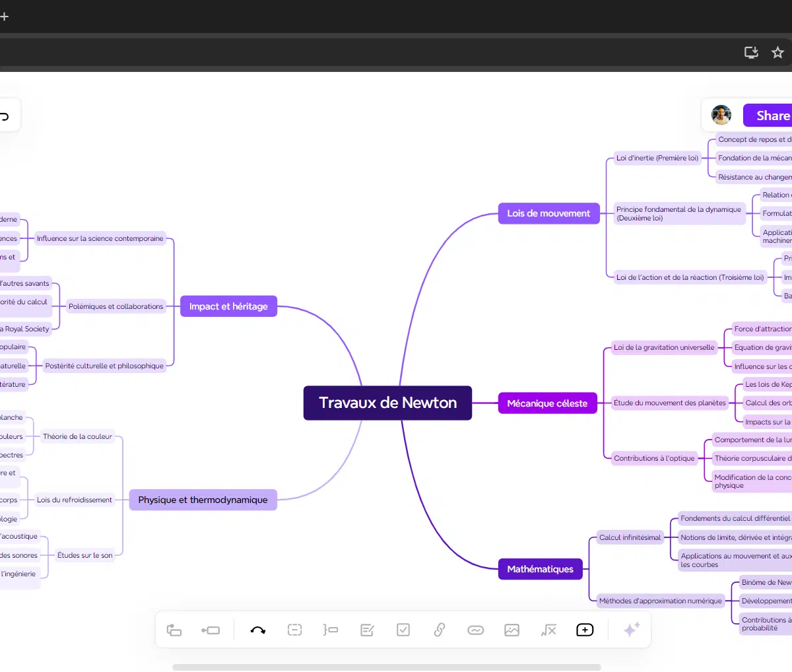Click the install app icon in address bar

pyautogui.click(x=751, y=53)
